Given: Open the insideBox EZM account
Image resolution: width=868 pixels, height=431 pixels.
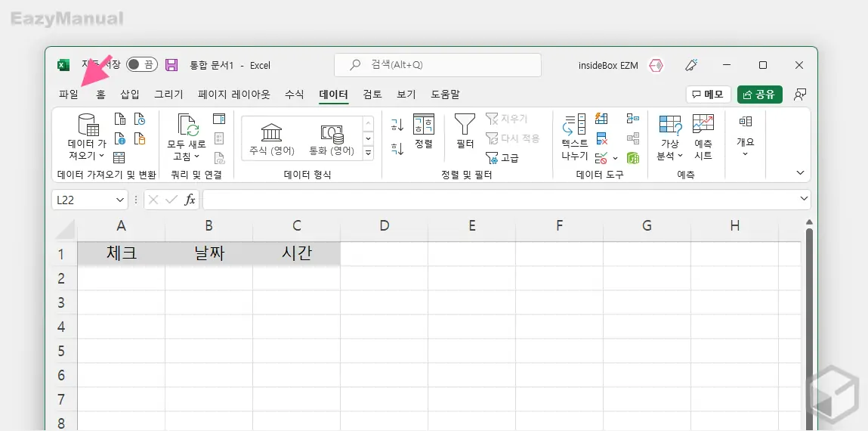Looking at the screenshot, I should [x=608, y=65].
